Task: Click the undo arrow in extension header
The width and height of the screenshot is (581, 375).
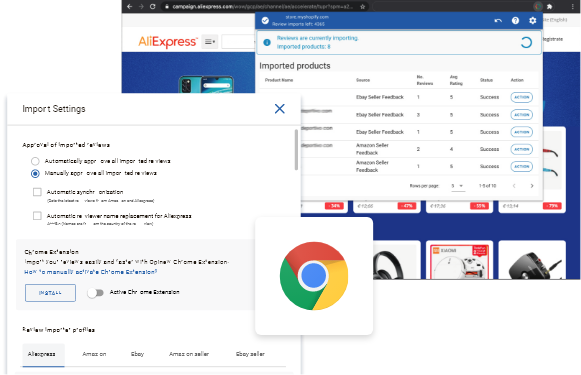Action: point(498,20)
